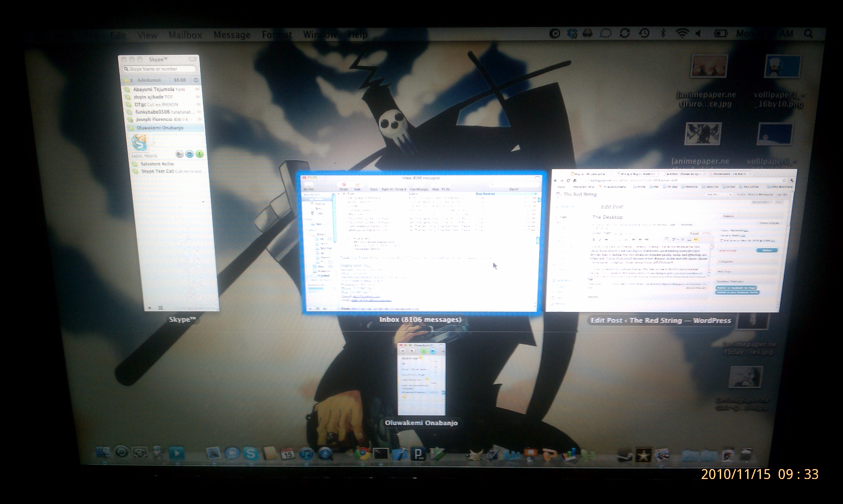Screen dimensions: 843x504
Task: Select contact Abayomi Tejumola in Skype
Action: point(162,90)
